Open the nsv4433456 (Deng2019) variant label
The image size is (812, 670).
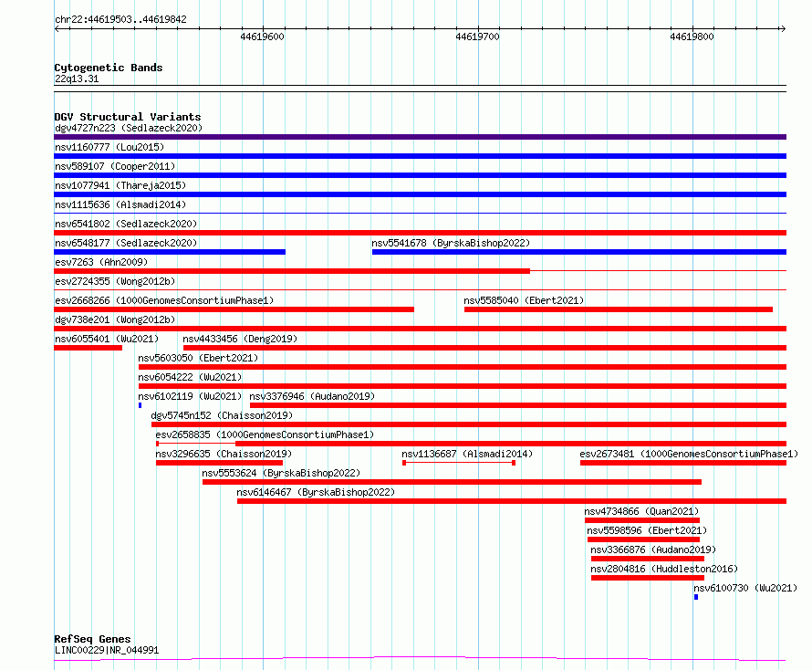click(240, 339)
